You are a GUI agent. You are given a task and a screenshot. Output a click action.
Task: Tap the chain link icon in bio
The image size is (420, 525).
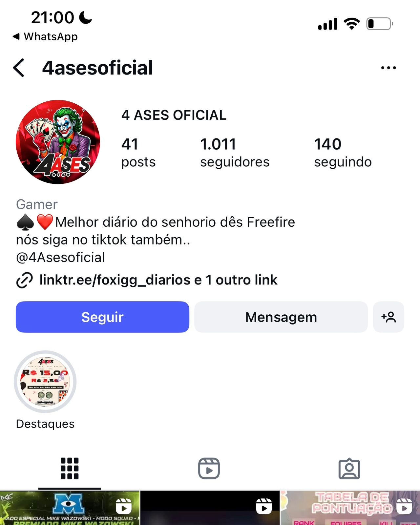pyautogui.click(x=25, y=280)
